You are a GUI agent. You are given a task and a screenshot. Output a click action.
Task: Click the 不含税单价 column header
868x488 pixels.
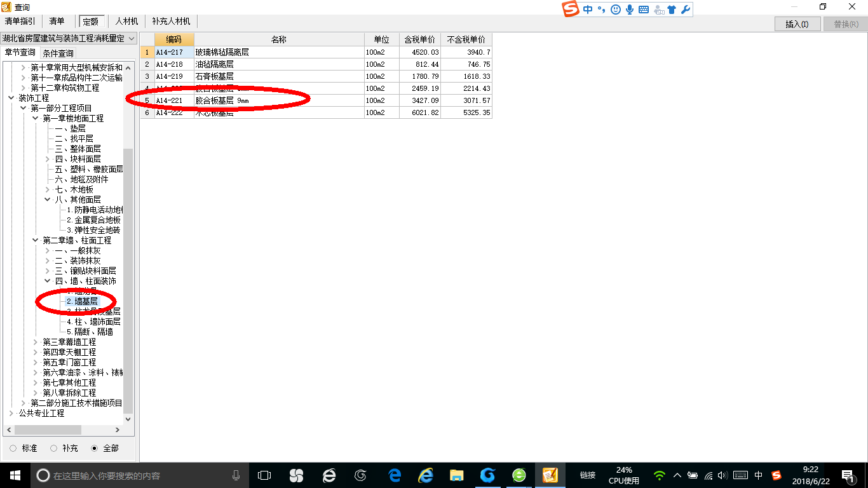pos(466,39)
